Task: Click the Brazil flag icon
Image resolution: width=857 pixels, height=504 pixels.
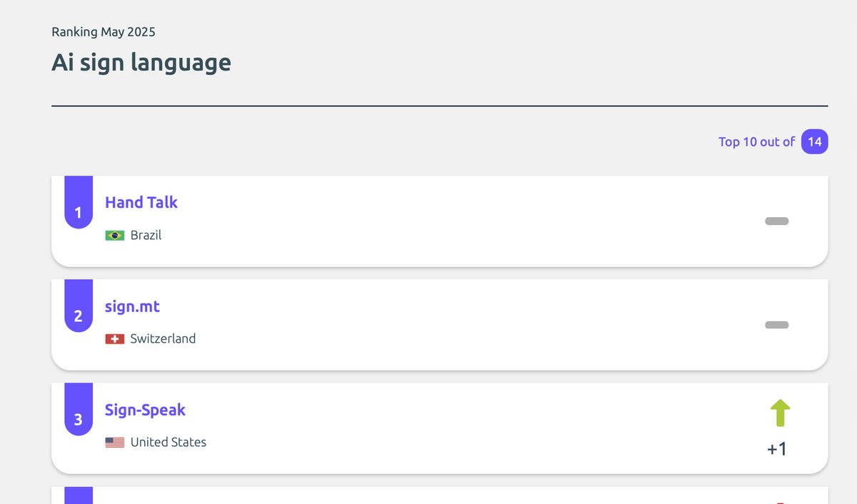Action: (115, 235)
